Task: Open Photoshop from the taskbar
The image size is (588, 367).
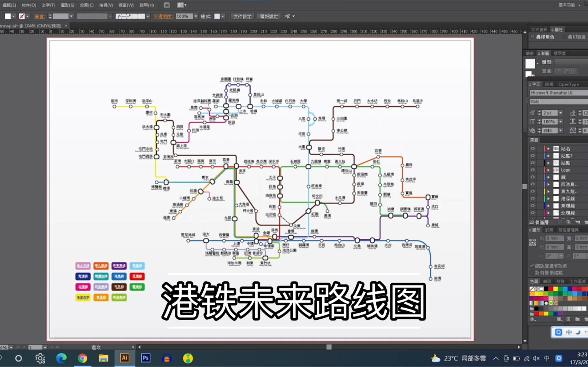Action: pos(146,358)
